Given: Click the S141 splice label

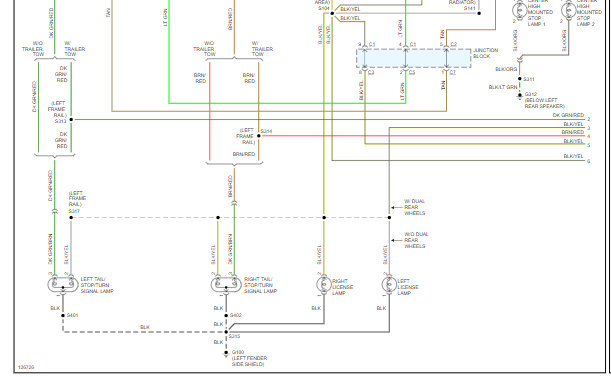Looking at the screenshot, I should [x=470, y=8].
